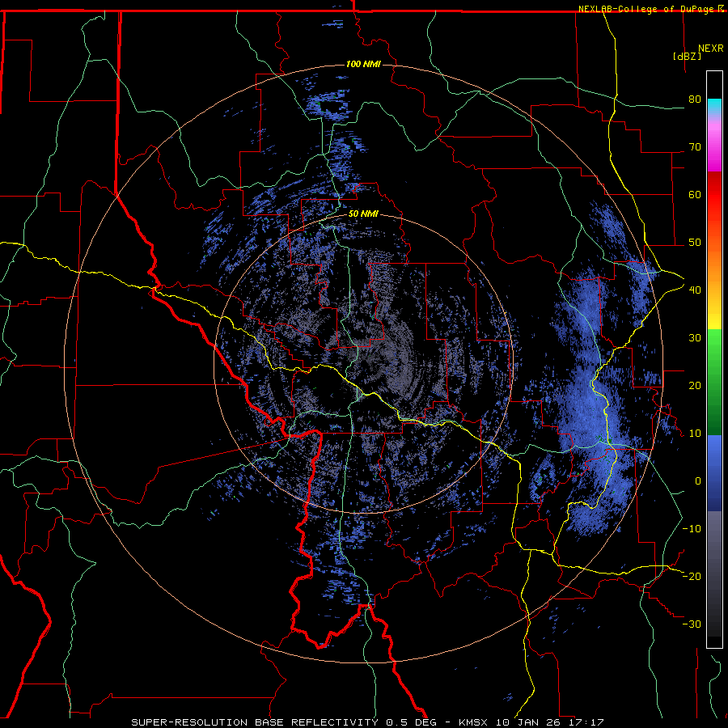Click the 20 value on the dBZ scale
This screenshot has height=728, width=728.
coord(695,385)
